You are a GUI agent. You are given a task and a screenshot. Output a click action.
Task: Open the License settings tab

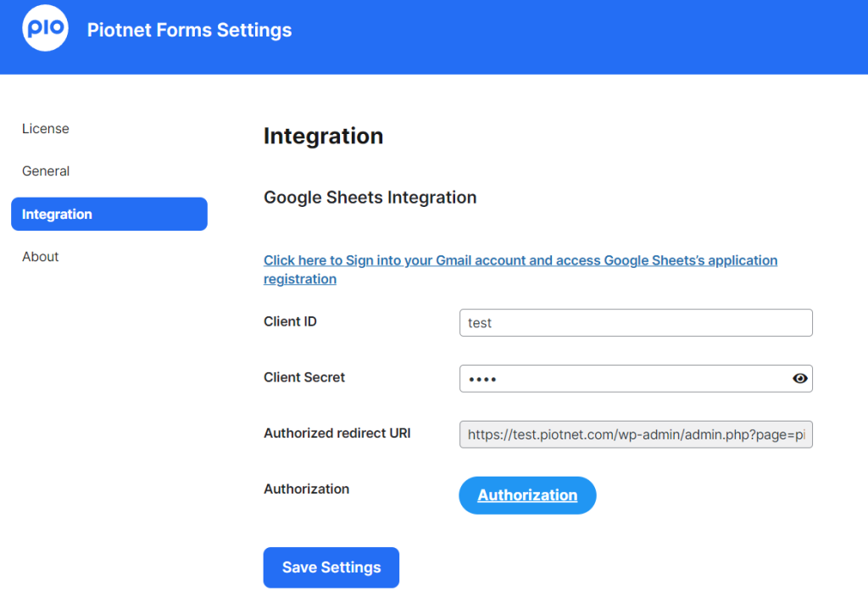(x=46, y=128)
